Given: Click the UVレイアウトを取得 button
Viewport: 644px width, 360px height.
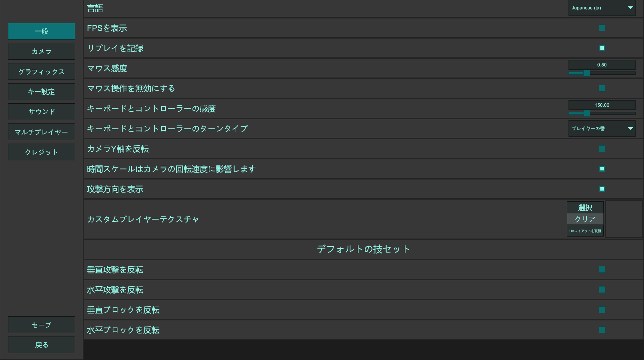Looking at the screenshot, I should [x=585, y=231].
